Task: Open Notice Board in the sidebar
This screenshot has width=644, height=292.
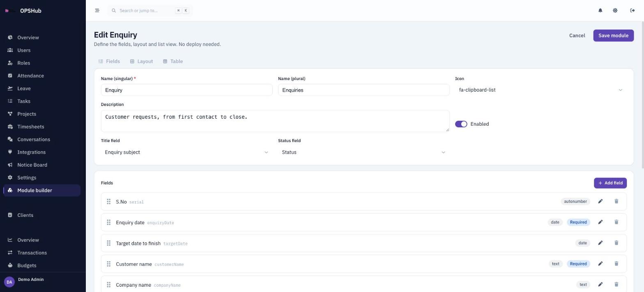Action: 42,165
